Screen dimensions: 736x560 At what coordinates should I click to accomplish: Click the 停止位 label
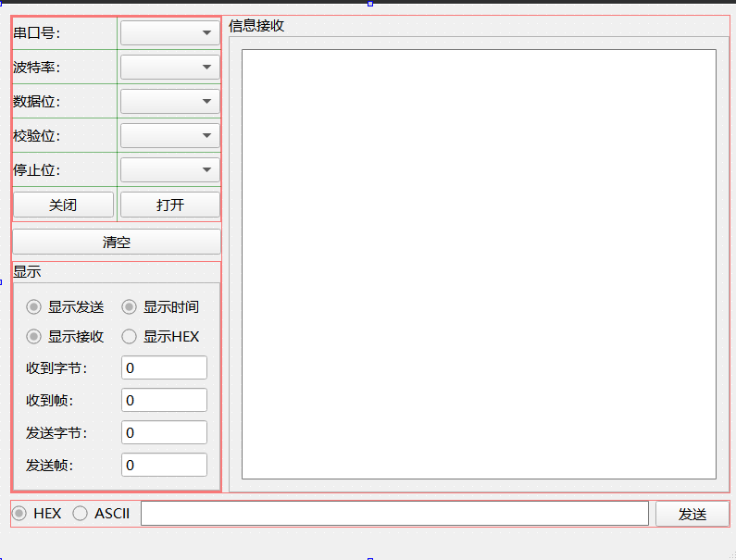point(37,170)
